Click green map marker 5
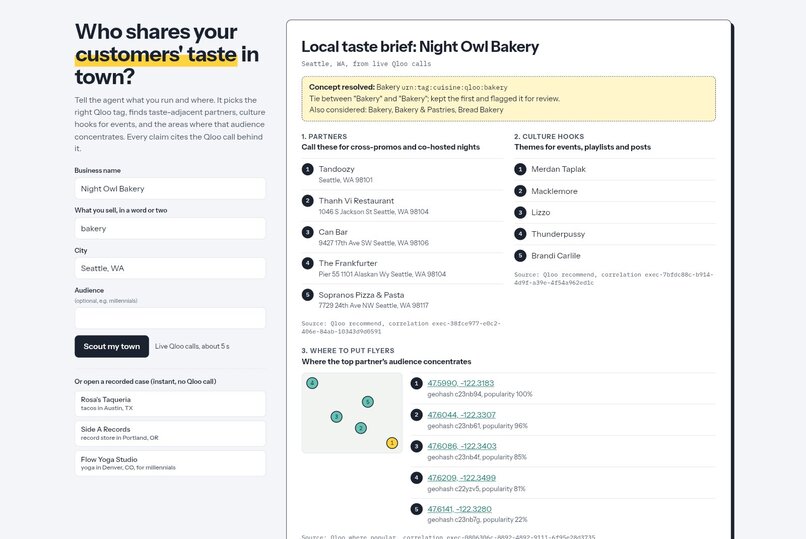The image size is (806, 539). click(x=368, y=402)
